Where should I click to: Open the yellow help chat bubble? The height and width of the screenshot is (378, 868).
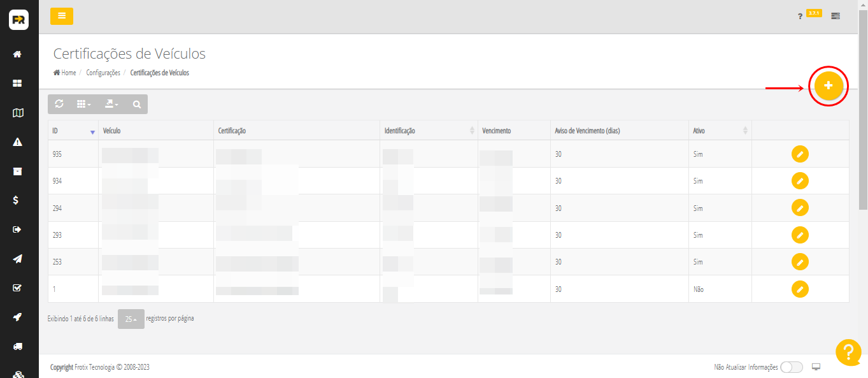click(848, 353)
